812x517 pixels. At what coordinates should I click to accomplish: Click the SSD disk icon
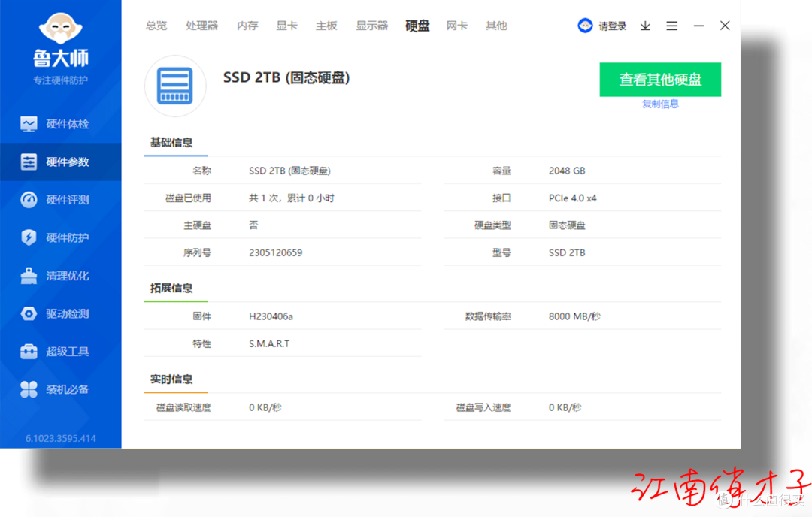(175, 86)
